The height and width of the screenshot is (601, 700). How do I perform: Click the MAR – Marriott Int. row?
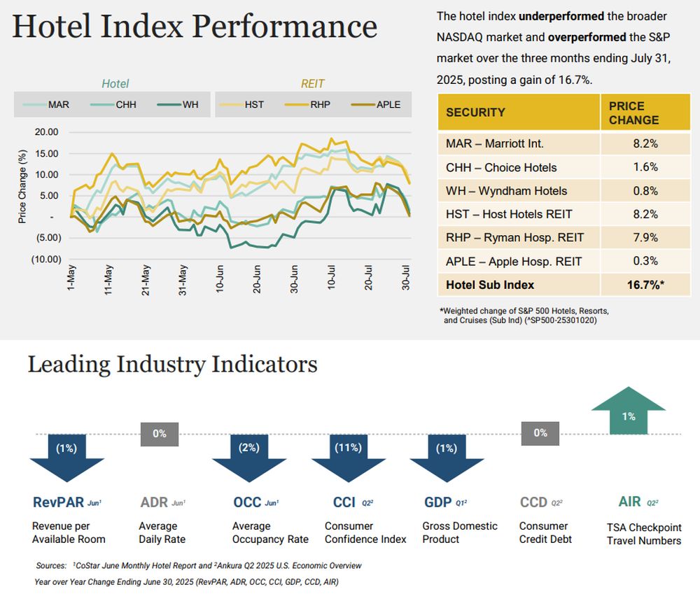[519, 143]
